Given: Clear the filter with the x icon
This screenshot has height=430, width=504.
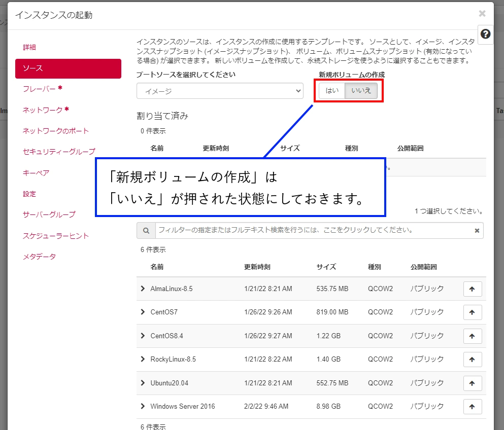Looking at the screenshot, I should pos(477,231).
